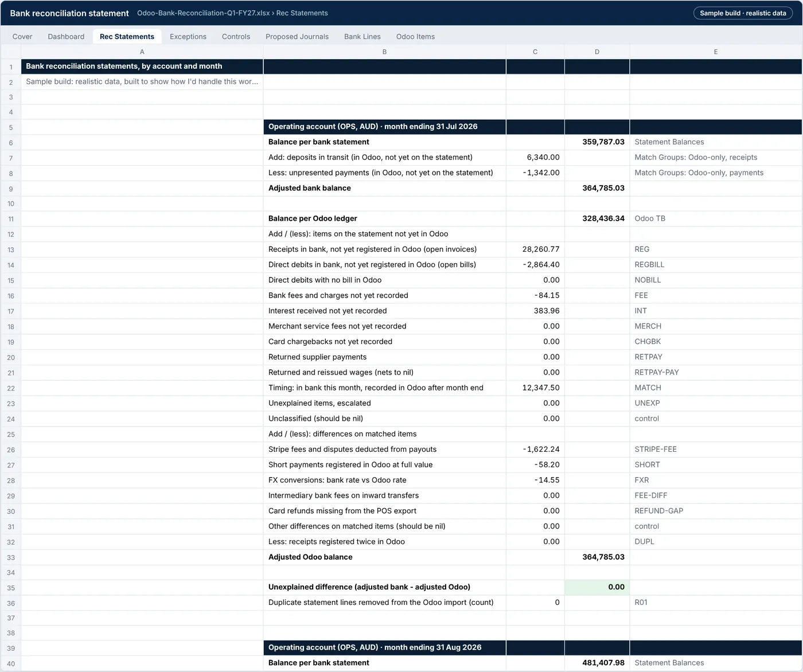Viewport: 803px width, 672px height.
Task: Open the Proposed Journals tab
Action: 297,37
